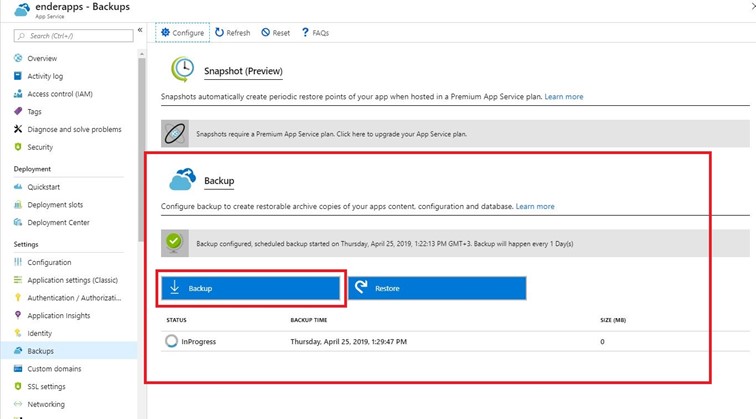Click the Identity key icon
The image size is (756, 419).
coord(18,333)
